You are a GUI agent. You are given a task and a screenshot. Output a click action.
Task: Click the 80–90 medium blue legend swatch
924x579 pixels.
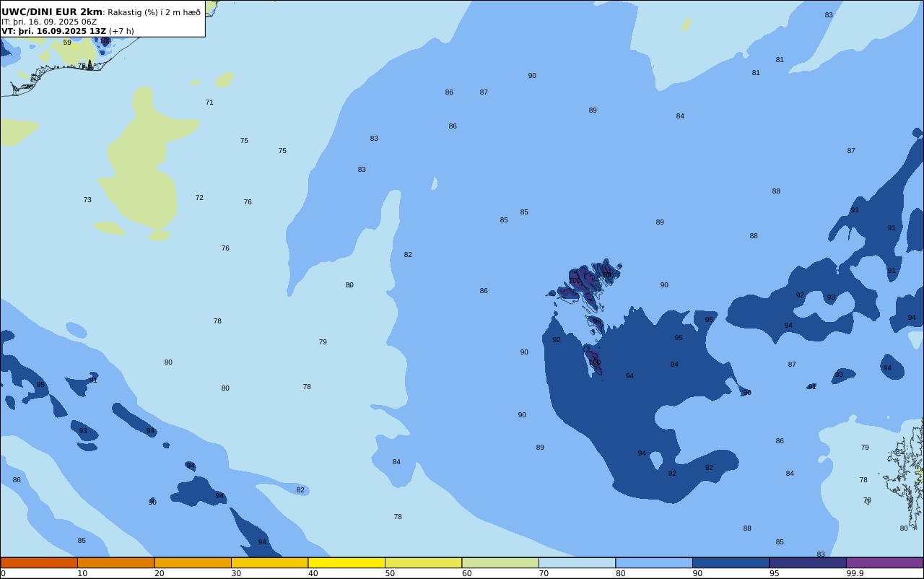coord(654,562)
